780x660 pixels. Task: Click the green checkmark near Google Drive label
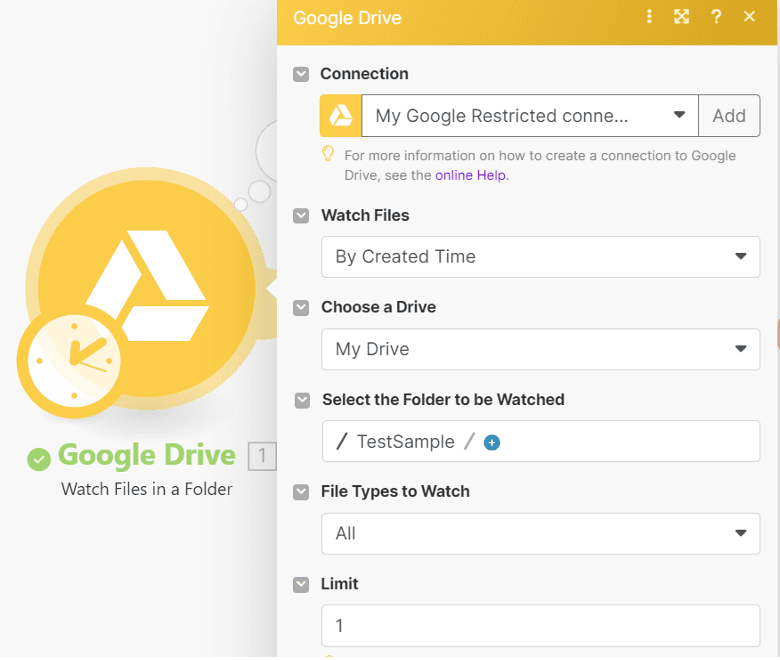click(x=39, y=459)
